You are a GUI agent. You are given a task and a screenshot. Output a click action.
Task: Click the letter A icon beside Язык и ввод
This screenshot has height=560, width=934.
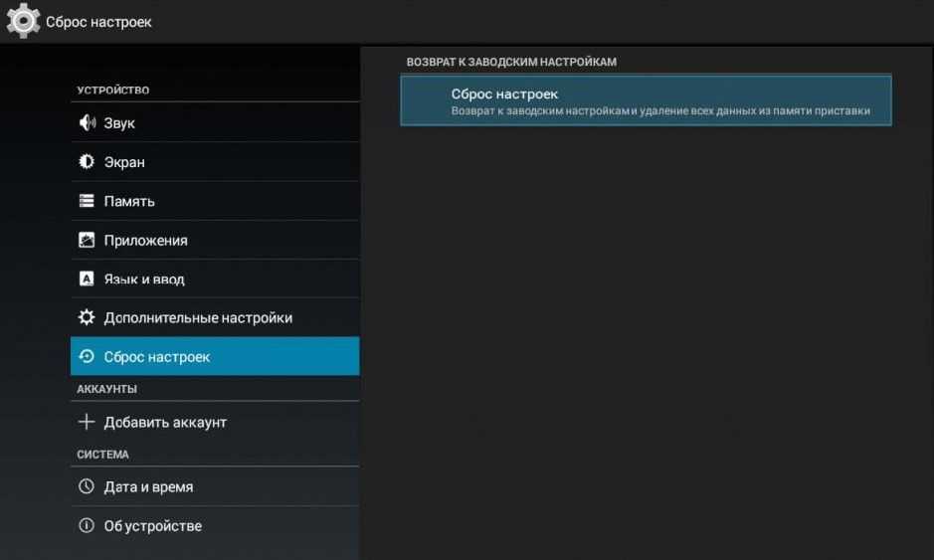pyautogui.click(x=87, y=280)
